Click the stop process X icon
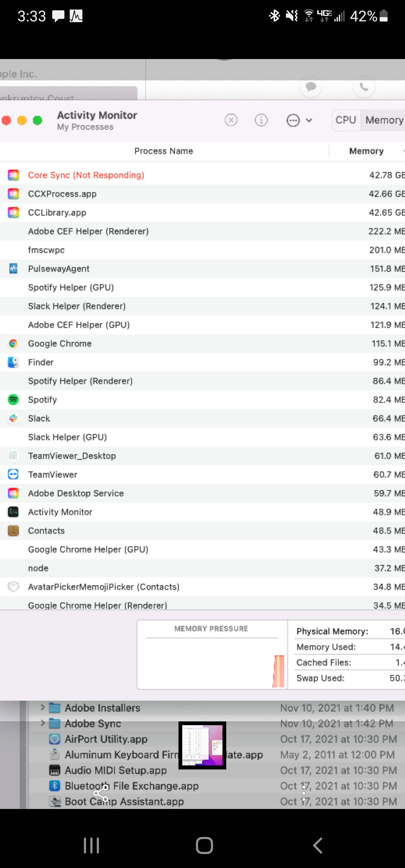This screenshot has height=868, width=405. click(231, 120)
